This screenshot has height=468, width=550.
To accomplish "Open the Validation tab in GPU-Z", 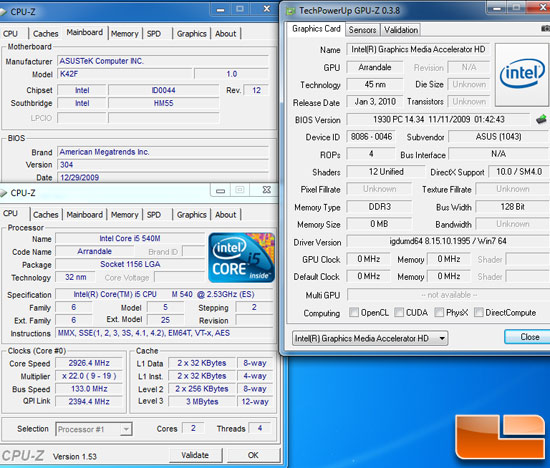I will point(401,30).
